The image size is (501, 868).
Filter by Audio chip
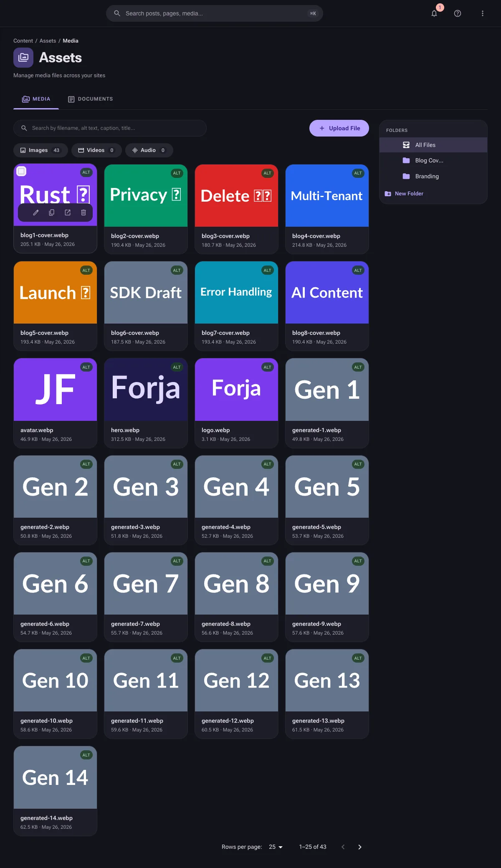pyautogui.click(x=149, y=150)
